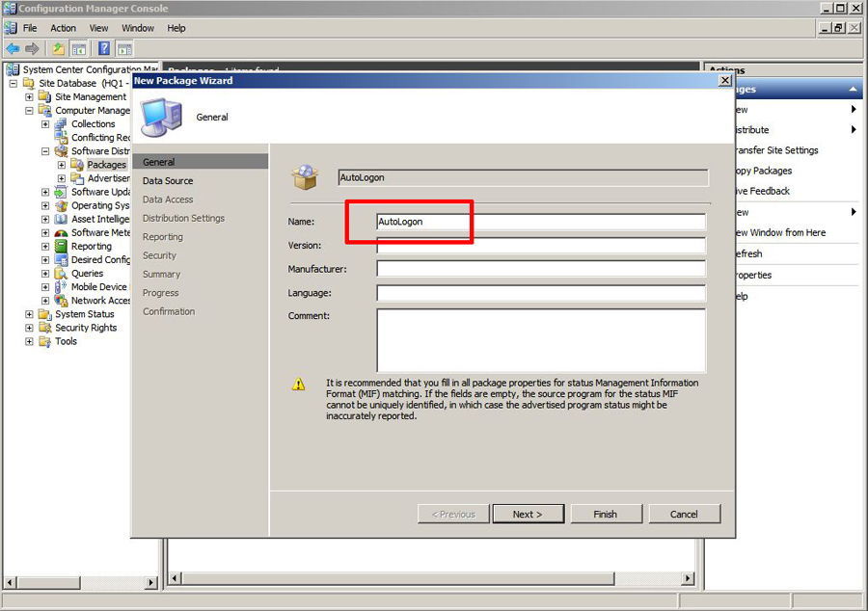The height and width of the screenshot is (611, 868).
Task: Select System Center Configuration Manager root node
Action: click(x=90, y=69)
